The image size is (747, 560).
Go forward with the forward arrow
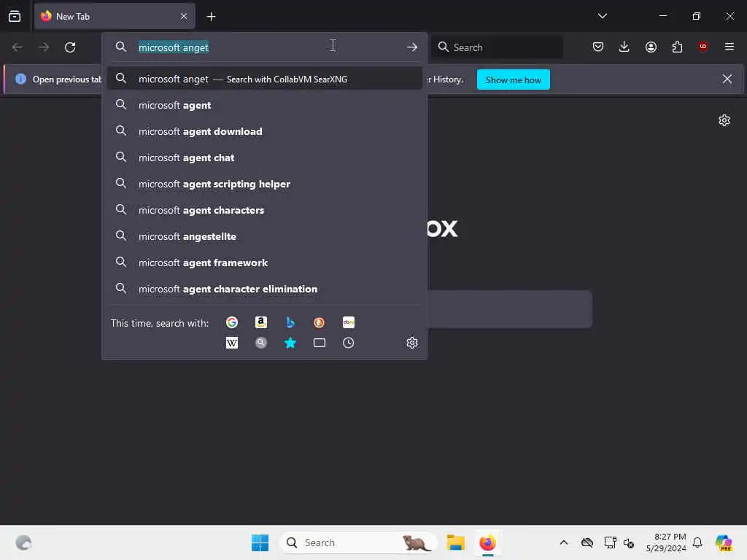(44, 47)
